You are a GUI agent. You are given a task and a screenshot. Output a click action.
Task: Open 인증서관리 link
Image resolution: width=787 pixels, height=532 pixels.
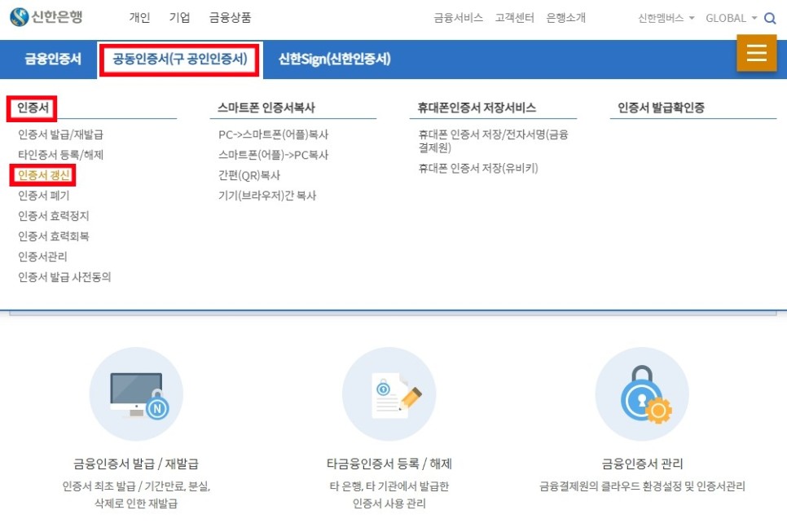42,257
